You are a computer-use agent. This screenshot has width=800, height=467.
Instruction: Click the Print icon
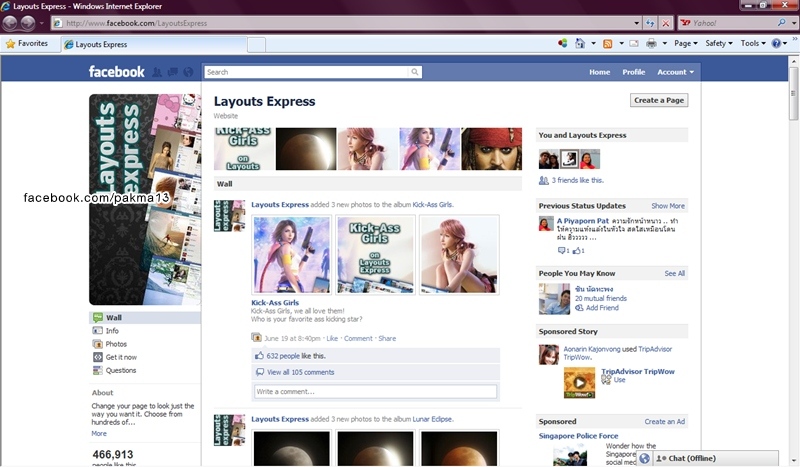point(652,44)
